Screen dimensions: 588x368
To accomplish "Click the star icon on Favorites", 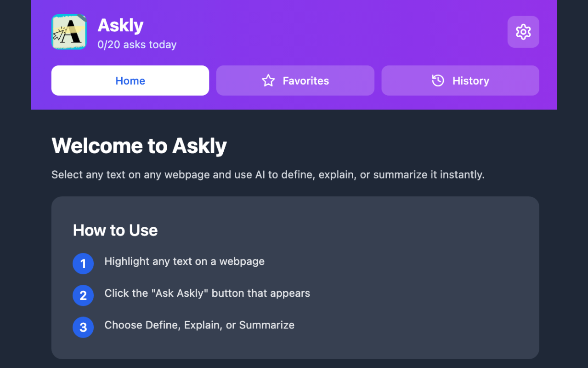I will (x=268, y=80).
